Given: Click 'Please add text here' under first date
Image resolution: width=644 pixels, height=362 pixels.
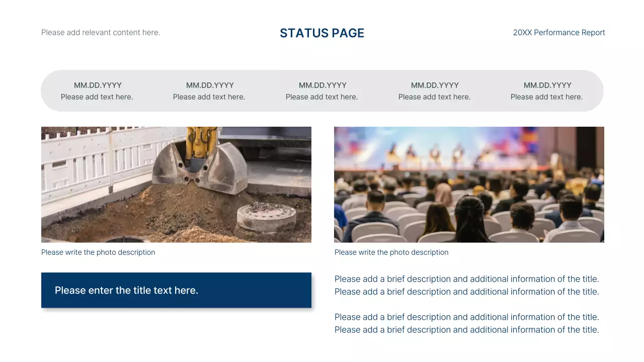Looking at the screenshot, I should pos(97,97).
